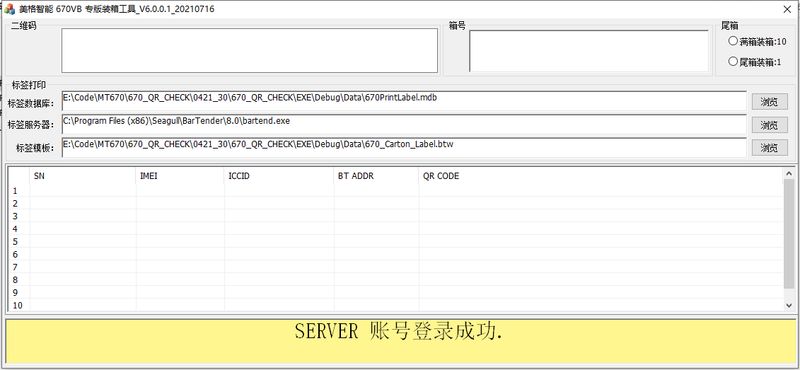
Task: Click 浏览 button for 标签模板
Action: coord(769,147)
